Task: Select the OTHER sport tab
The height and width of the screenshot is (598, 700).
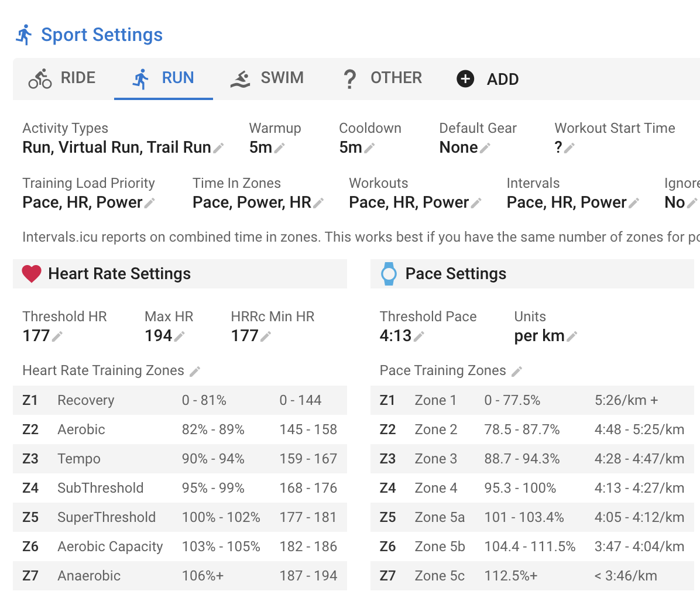Action: pyautogui.click(x=382, y=78)
